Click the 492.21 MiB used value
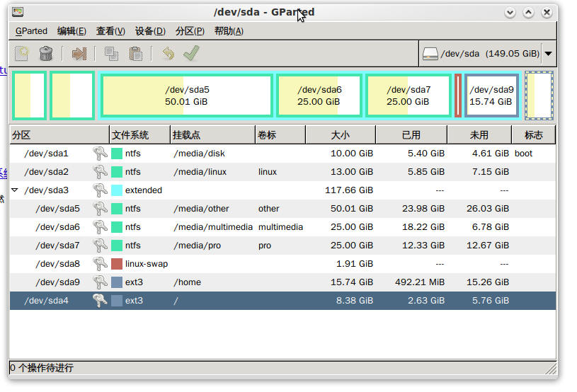Screen dimensions: 577x392 pyautogui.click(x=420, y=282)
